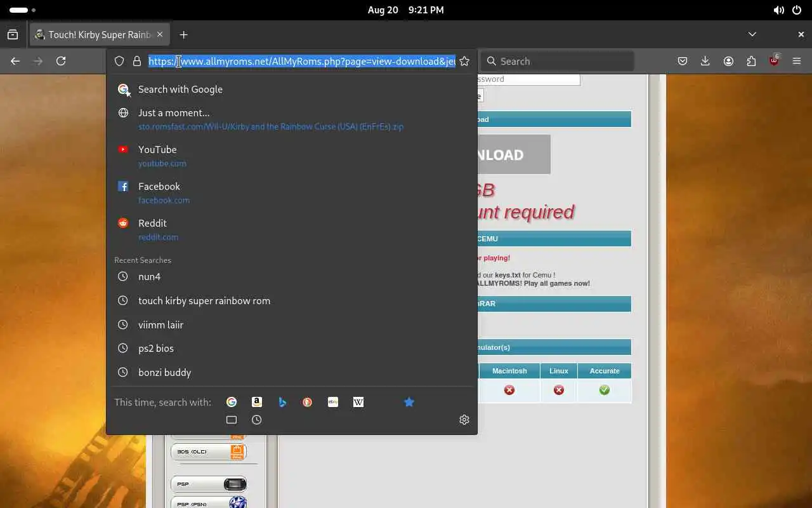The height and width of the screenshot is (508, 812).
Task: Open Facebook suggestion
Action: pos(292,193)
